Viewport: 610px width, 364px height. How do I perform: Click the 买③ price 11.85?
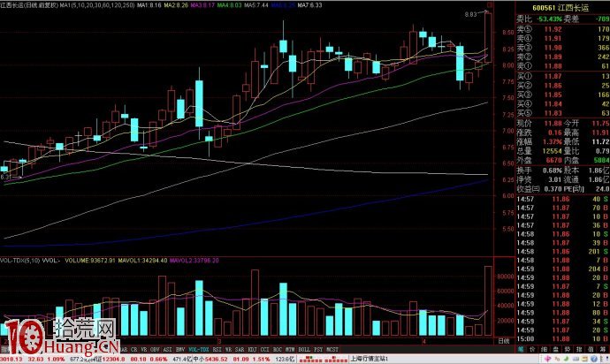(x=553, y=95)
